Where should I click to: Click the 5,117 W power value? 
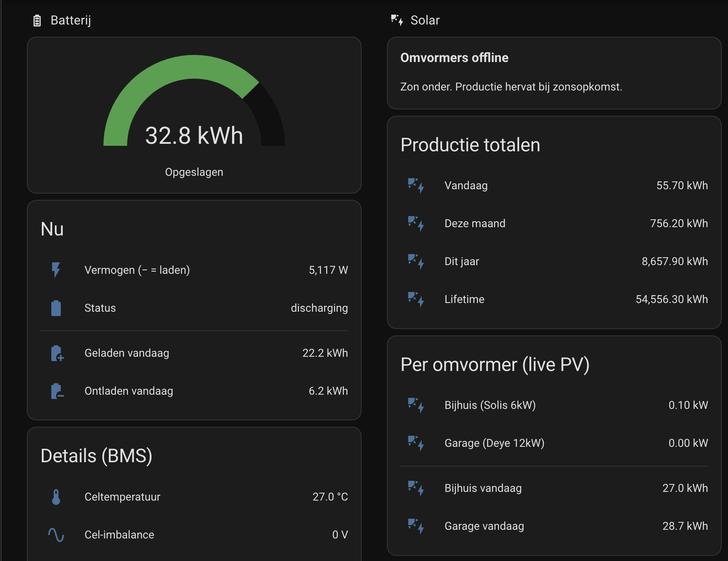(x=328, y=270)
